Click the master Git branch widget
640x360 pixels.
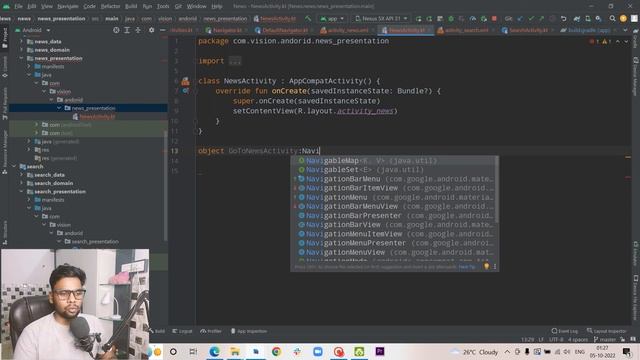[x=604, y=340]
